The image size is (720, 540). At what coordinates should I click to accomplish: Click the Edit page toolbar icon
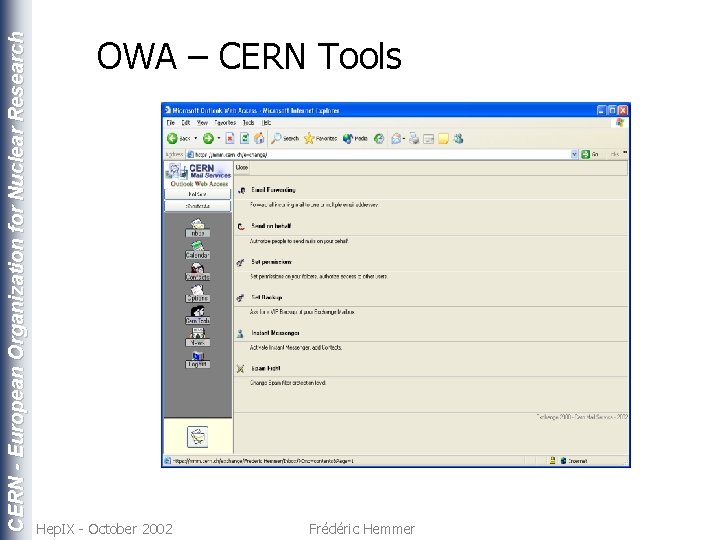tap(428, 139)
